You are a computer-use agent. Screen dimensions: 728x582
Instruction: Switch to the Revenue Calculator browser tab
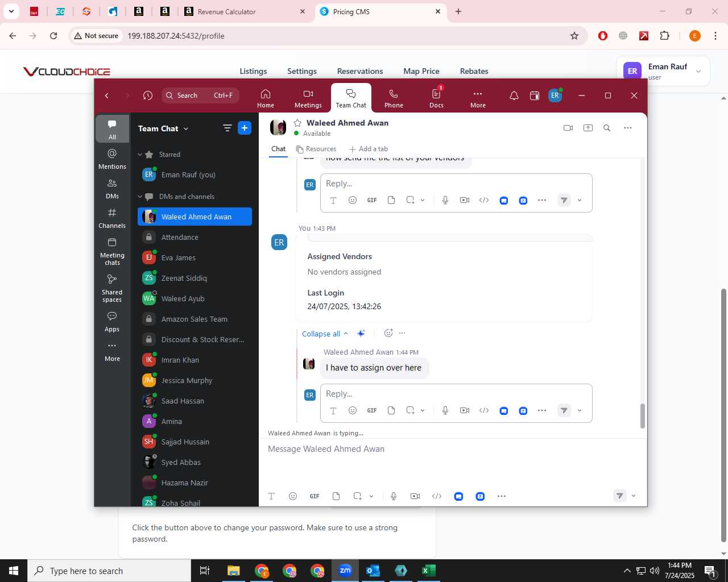point(245,11)
